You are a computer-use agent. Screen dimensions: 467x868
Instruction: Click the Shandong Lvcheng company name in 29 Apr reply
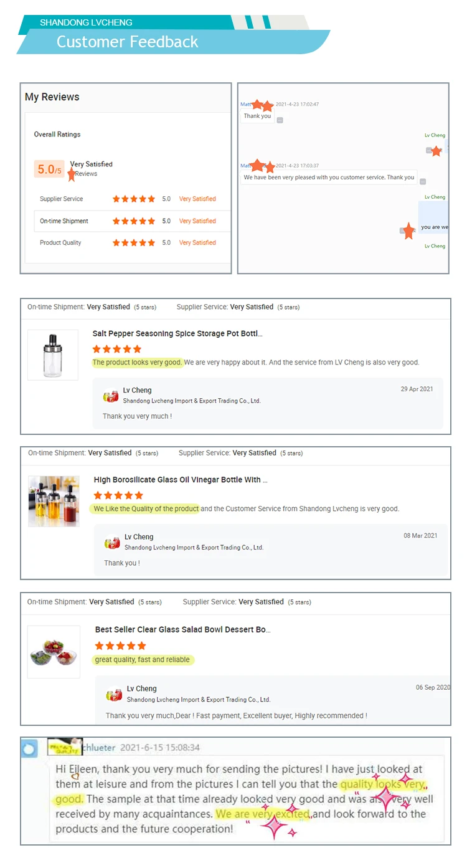[x=192, y=401]
